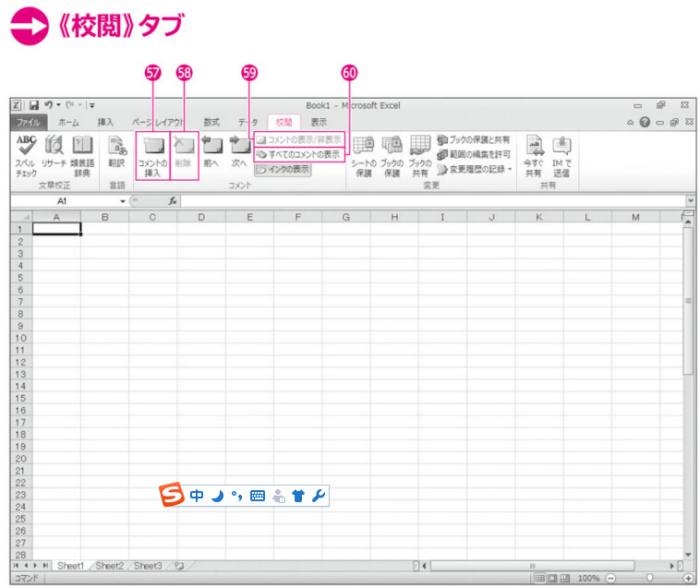The image size is (700, 588).
Task: Open the ファイル tab
Action: (x=28, y=122)
